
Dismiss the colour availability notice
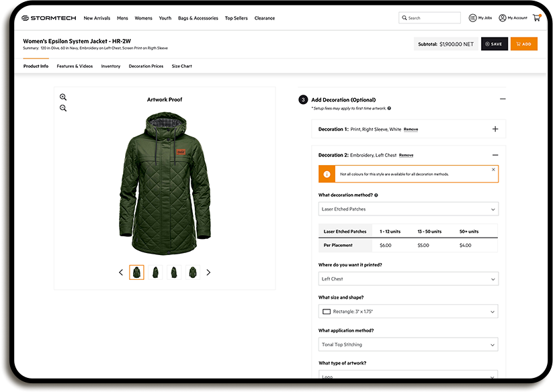coord(493,169)
